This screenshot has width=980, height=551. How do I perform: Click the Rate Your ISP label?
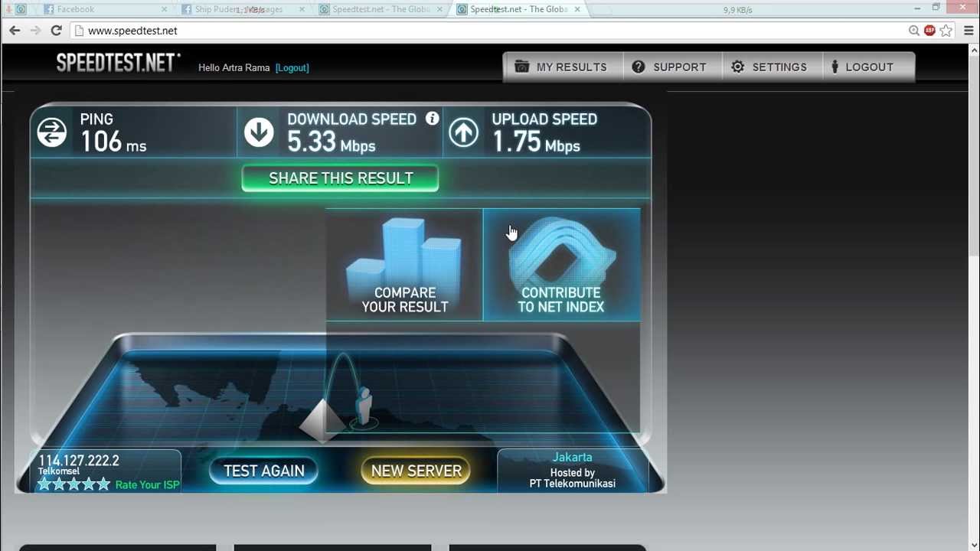click(x=147, y=485)
